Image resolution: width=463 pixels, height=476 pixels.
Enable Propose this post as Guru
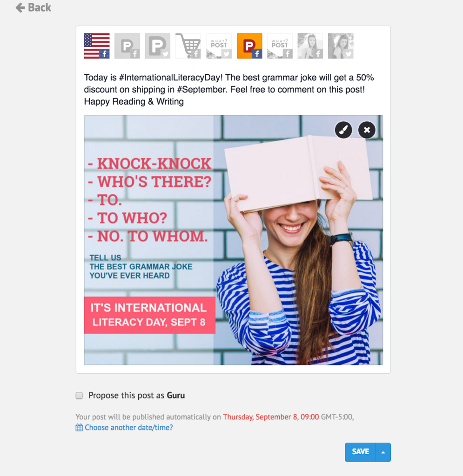[79, 396]
